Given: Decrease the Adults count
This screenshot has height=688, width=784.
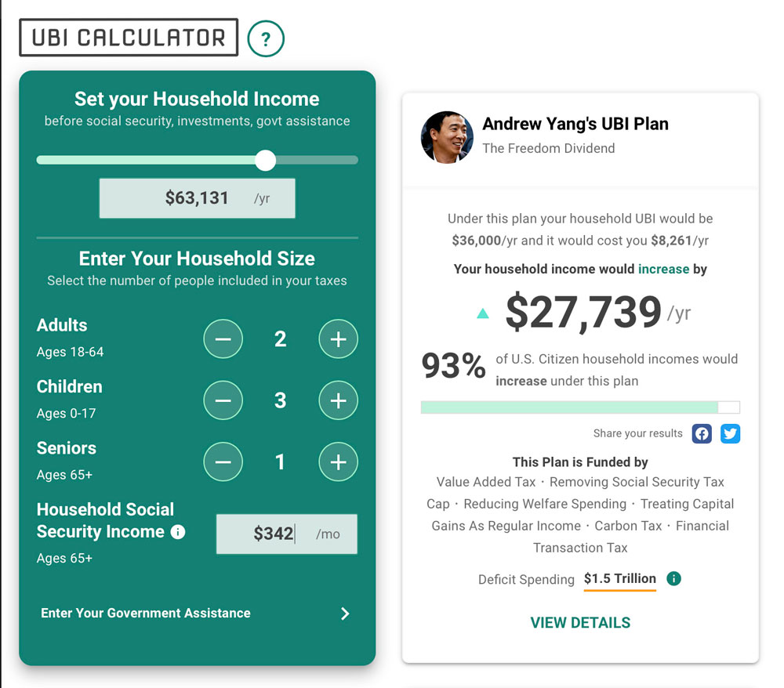Looking at the screenshot, I should point(223,339).
